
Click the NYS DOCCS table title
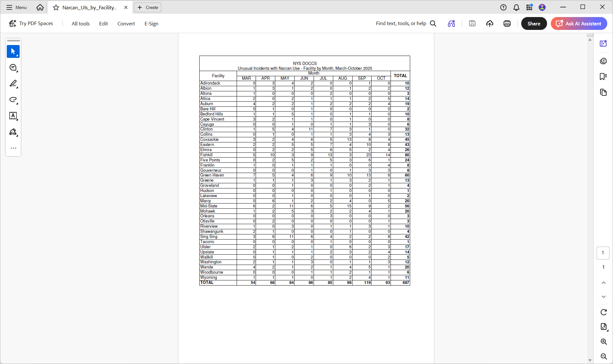tap(305, 63)
